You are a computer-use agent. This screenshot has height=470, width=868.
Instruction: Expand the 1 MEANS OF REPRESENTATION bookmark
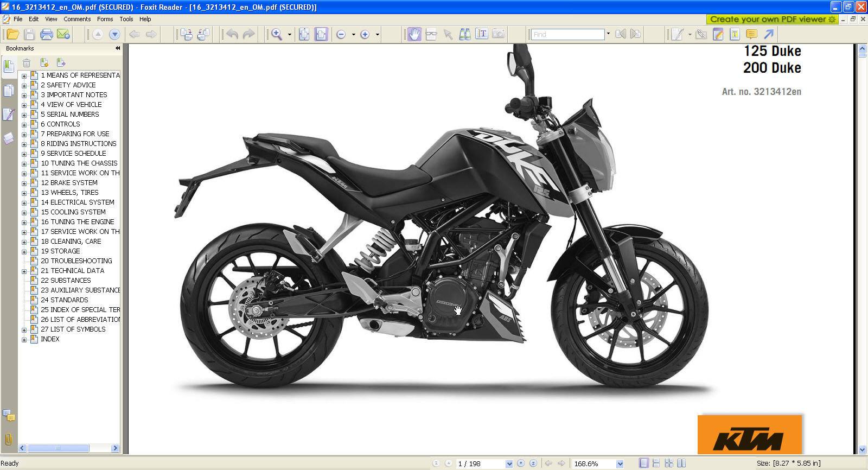click(24, 76)
